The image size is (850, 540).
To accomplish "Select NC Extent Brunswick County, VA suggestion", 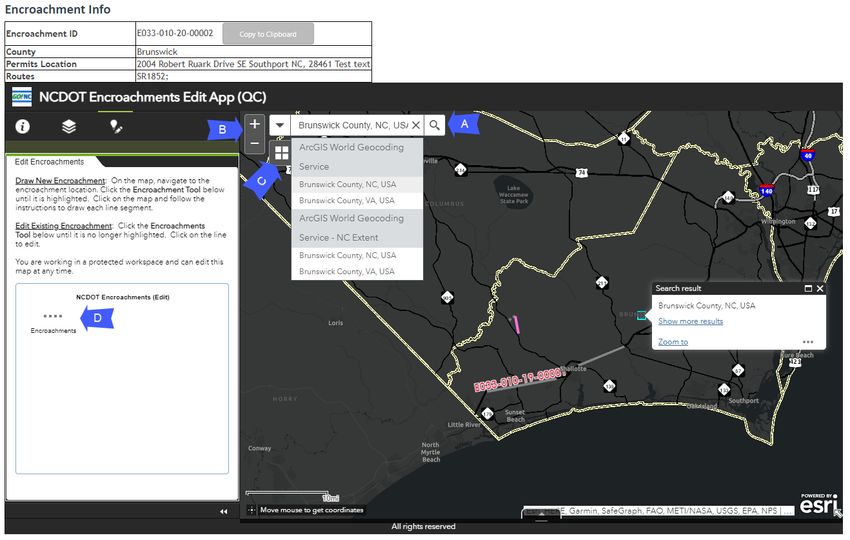I will (357, 271).
